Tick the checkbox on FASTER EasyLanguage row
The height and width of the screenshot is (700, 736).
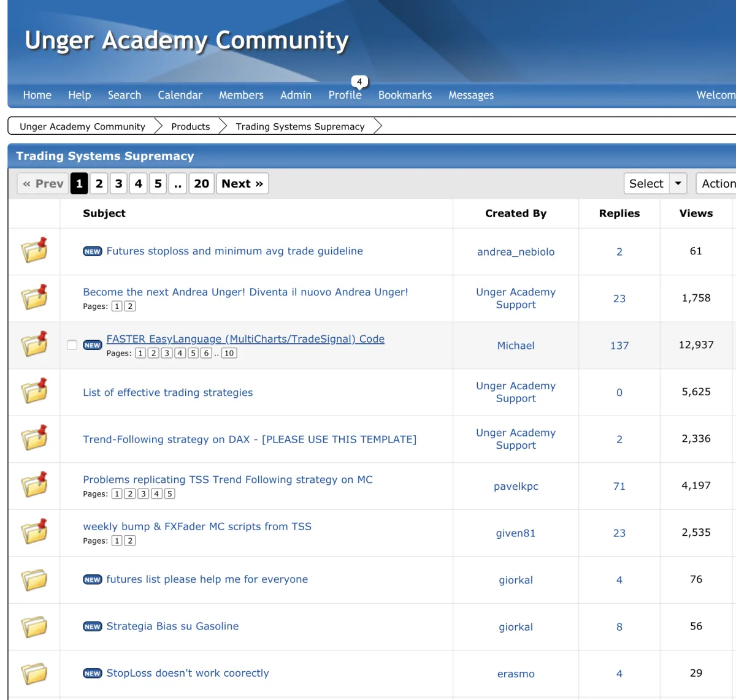[x=72, y=345]
